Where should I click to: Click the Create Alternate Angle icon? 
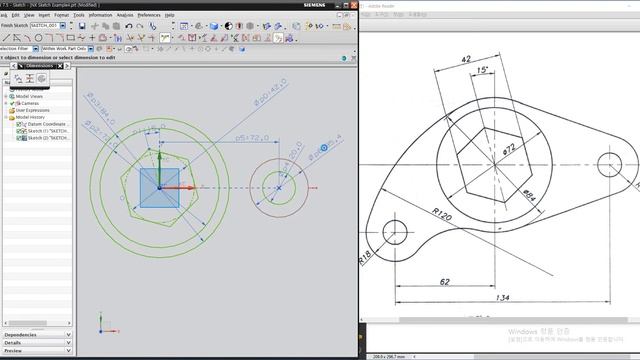click(41, 78)
